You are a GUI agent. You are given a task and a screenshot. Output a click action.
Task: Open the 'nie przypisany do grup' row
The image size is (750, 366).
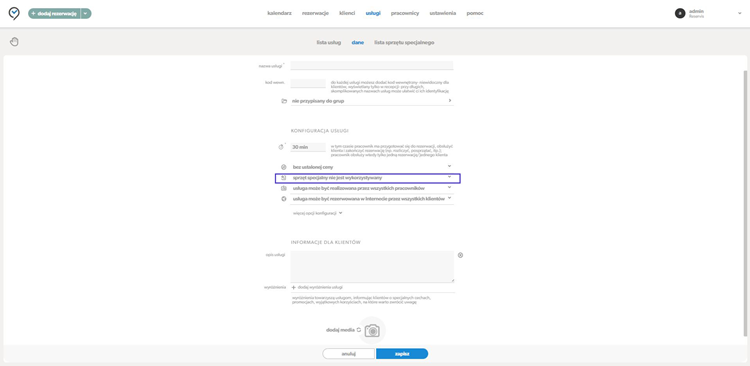pyautogui.click(x=372, y=101)
